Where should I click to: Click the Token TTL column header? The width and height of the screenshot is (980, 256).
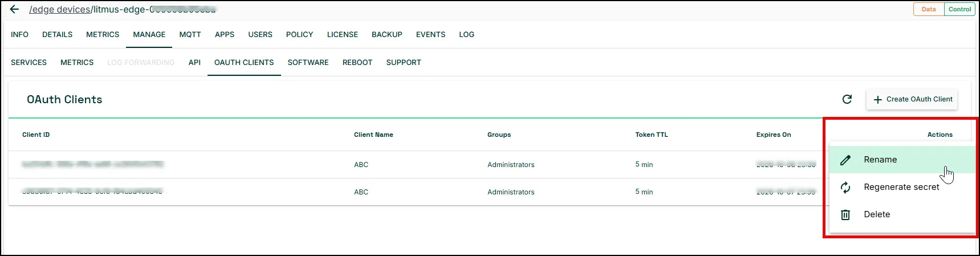652,135
